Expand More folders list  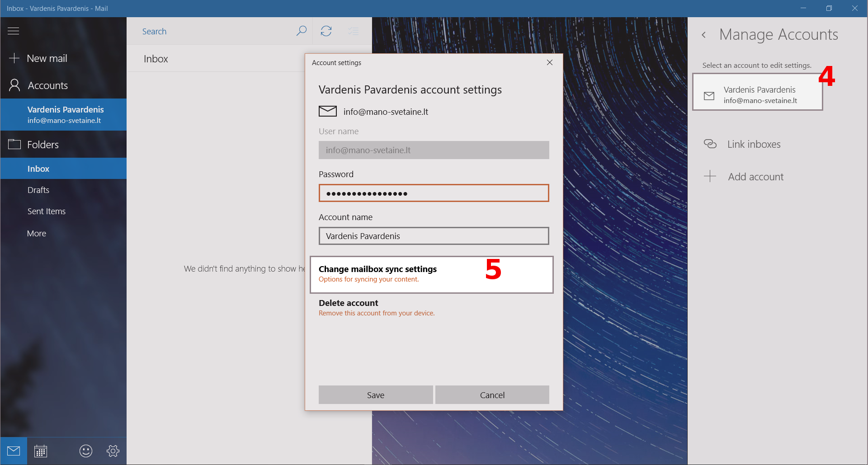pos(37,234)
